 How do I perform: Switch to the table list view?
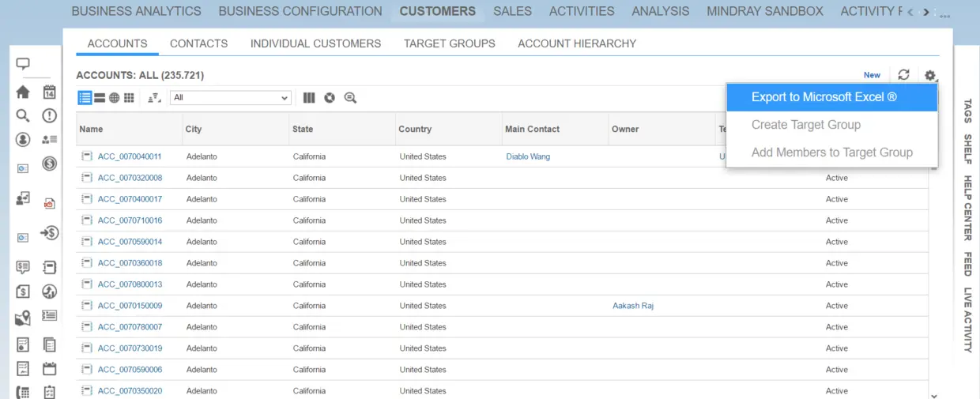pyautogui.click(x=85, y=98)
